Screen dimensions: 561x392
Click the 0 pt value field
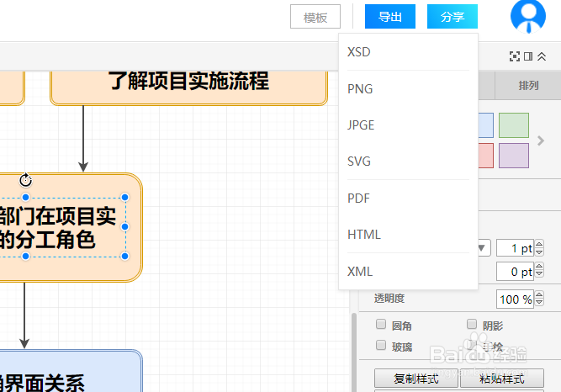[x=515, y=272]
